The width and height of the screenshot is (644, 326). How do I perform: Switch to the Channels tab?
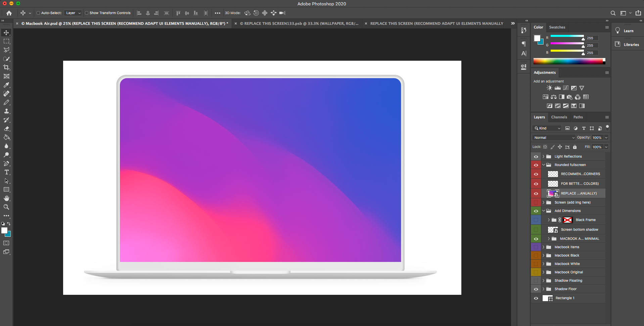point(559,117)
